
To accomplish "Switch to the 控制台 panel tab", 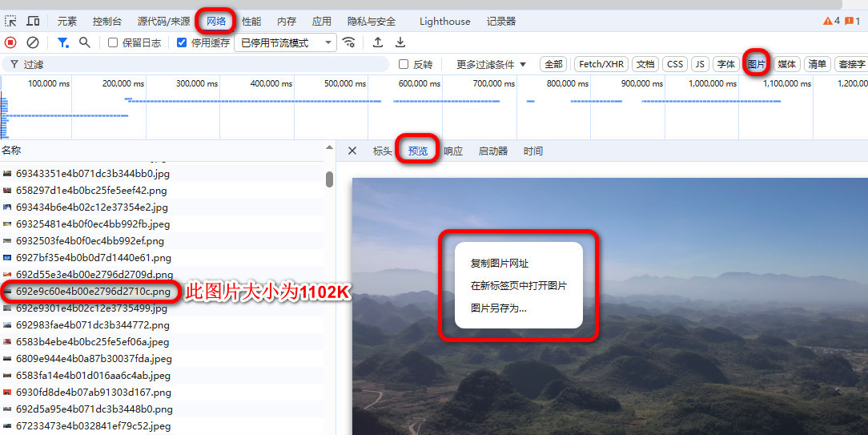I will tap(106, 22).
